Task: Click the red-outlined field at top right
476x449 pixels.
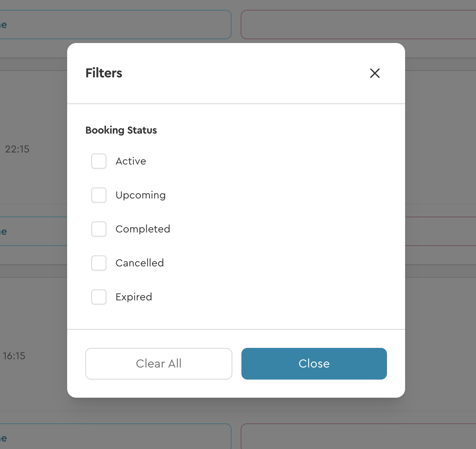Action: (x=358, y=24)
